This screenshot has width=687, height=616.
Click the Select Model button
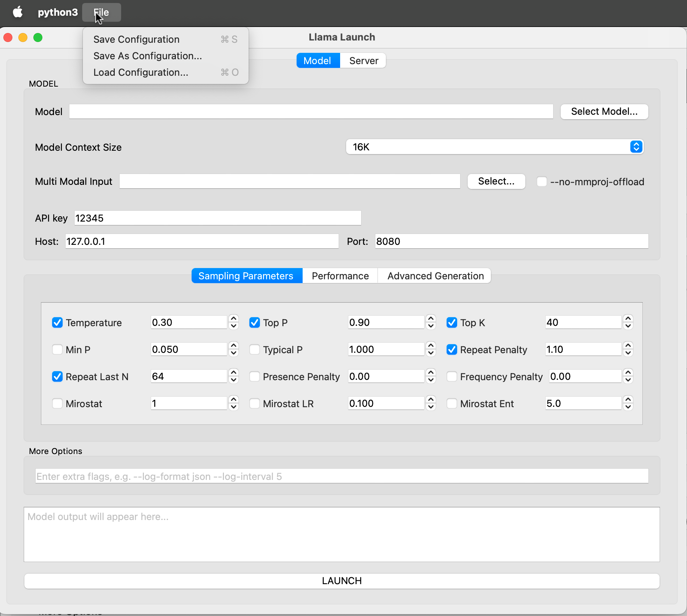[x=604, y=112]
